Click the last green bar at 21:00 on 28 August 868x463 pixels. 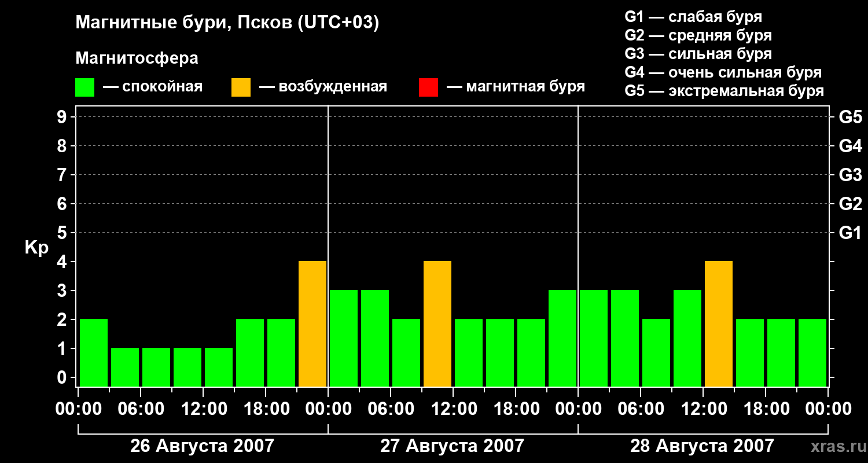[812, 352]
